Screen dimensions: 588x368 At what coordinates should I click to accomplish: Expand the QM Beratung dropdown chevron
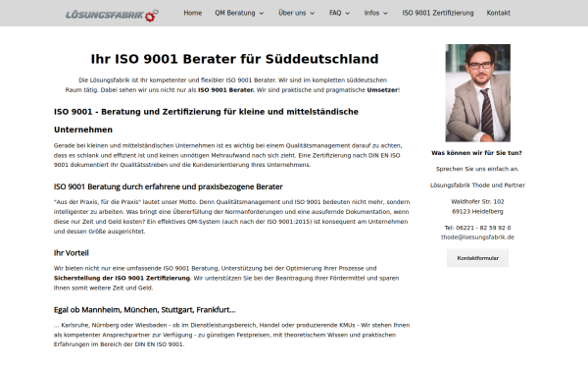pyautogui.click(x=262, y=13)
